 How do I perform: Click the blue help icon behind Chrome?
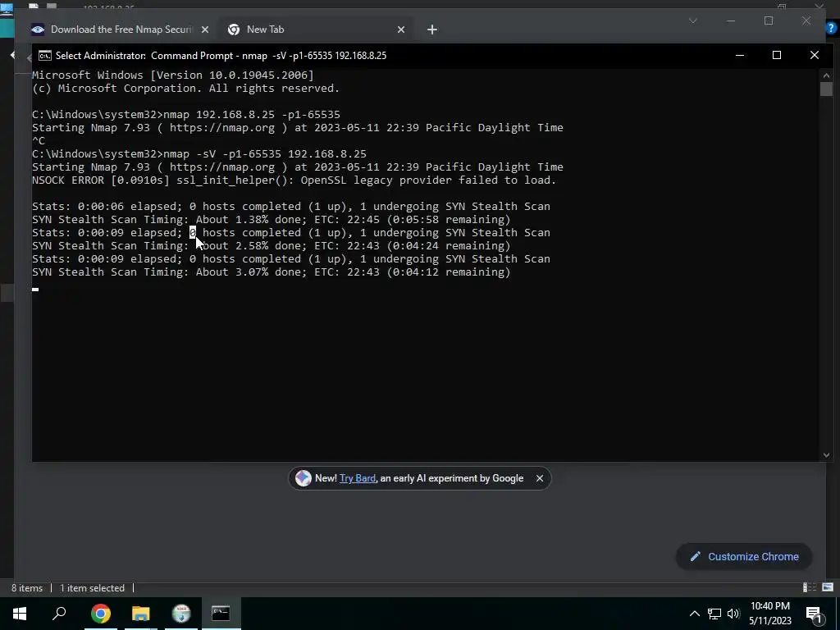tap(831, 28)
